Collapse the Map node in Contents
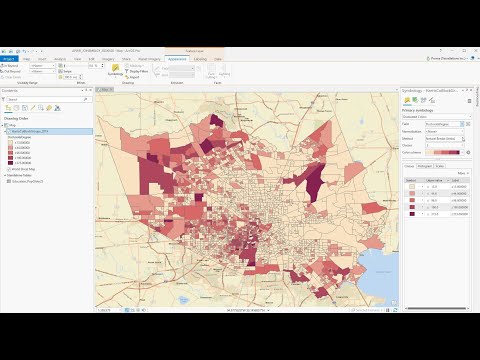This screenshot has width=480, height=360. (2, 125)
